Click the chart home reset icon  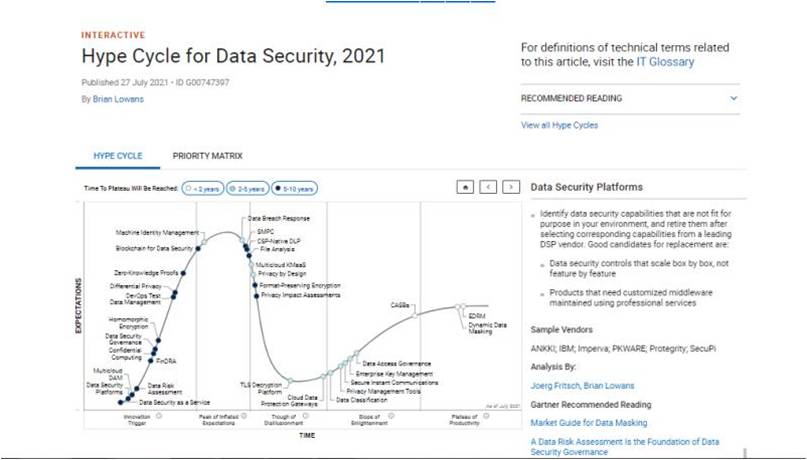(x=464, y=186)
